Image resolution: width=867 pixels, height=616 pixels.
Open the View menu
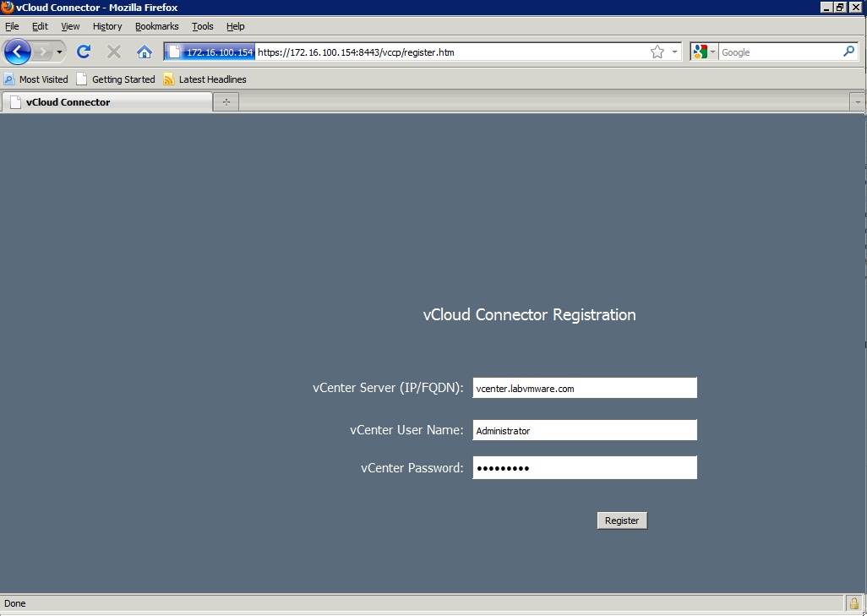70,26
